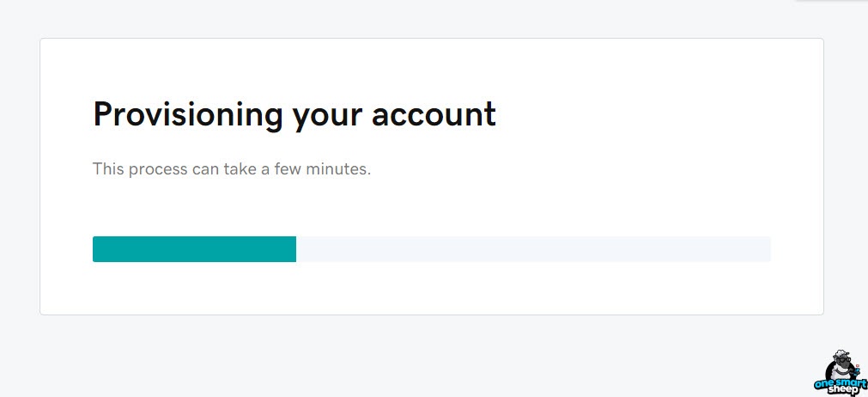Click the word "process" in the subtitle
The height and width of the screenshot is (397, 868).
click(x=158, y=170)
